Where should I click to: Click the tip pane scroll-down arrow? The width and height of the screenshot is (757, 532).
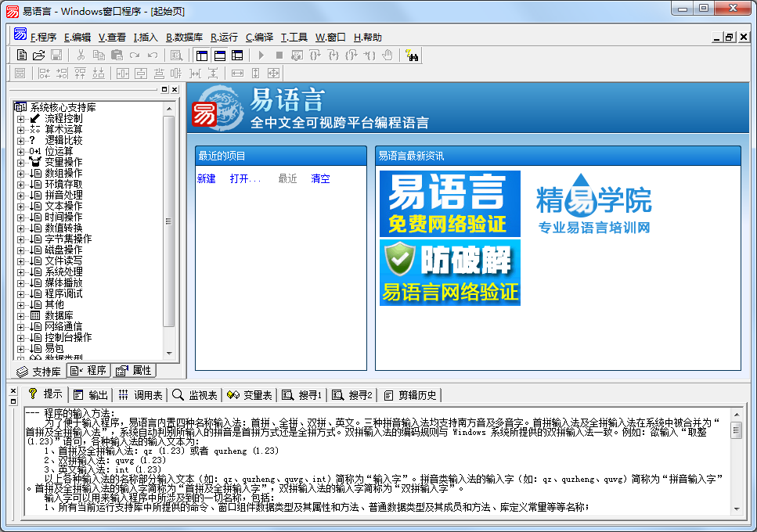tap(736, 509)
